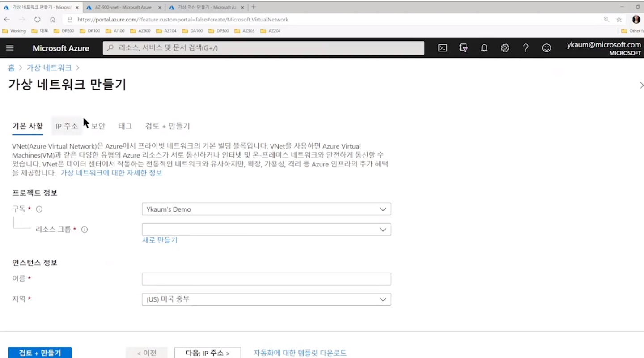Select the 기본 사항 tab
This screenshot has height=358, width=644.
point(27,126)
